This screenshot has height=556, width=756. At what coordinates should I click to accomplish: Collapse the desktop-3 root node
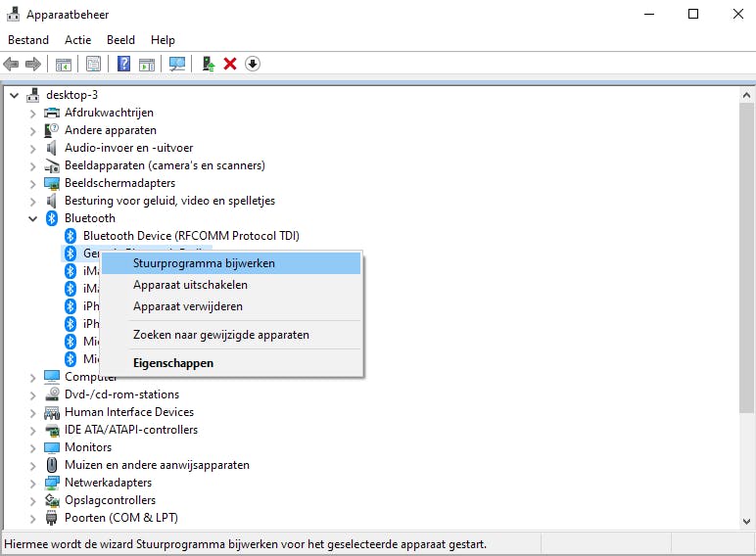pos(15,95)
